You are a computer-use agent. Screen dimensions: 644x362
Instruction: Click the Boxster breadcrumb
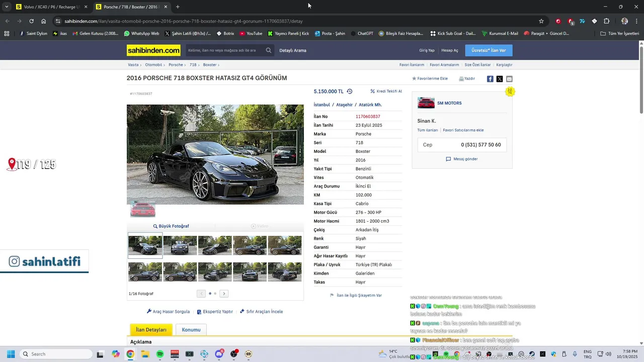(210, 65)
